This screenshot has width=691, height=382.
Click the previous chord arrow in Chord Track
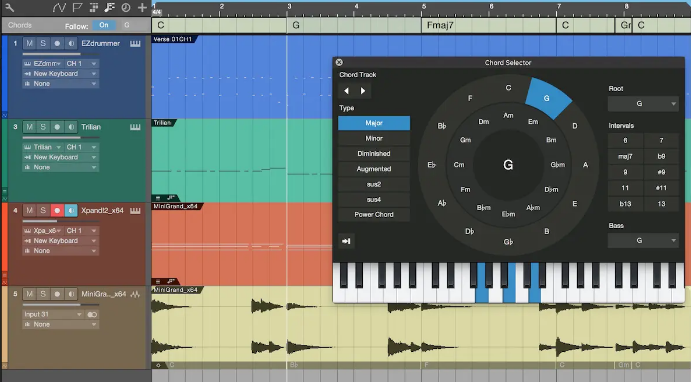[346, 91]
